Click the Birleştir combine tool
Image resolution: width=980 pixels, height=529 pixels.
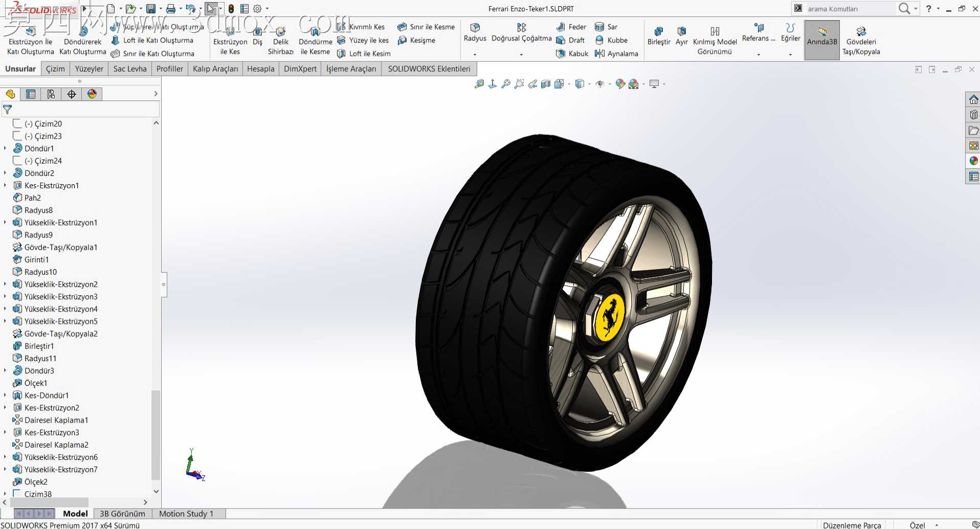tap(659, 36)
